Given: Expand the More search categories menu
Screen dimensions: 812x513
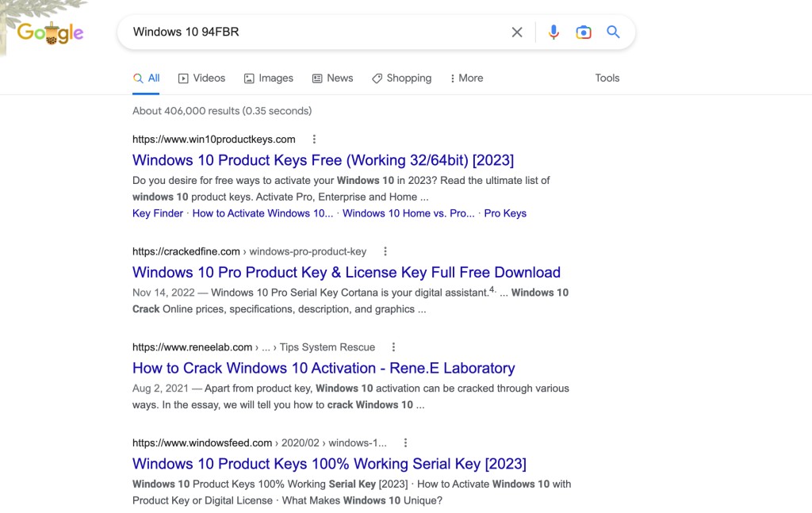Looking at the screenshot, I should pyautogui.click(x=466, y=78).
